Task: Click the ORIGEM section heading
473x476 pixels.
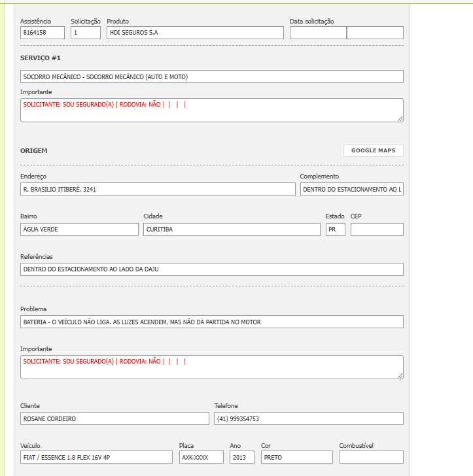Action: tap(34, 150)
